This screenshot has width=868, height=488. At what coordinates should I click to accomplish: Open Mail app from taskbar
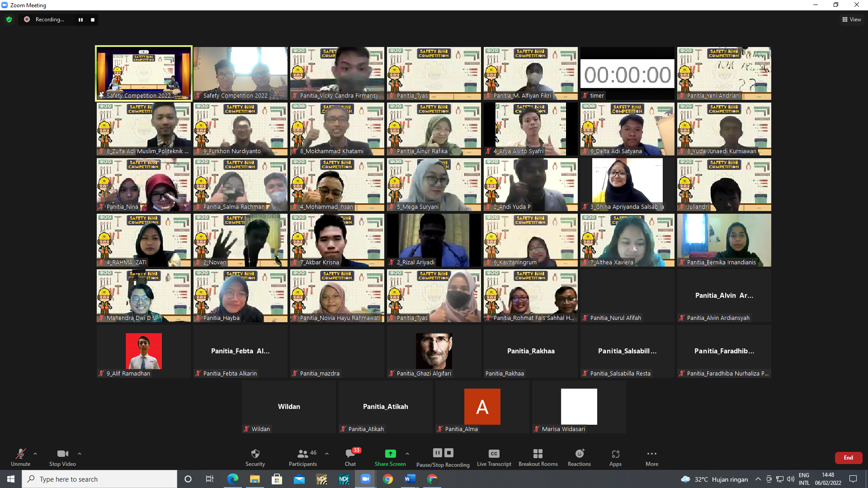(299, 479)
